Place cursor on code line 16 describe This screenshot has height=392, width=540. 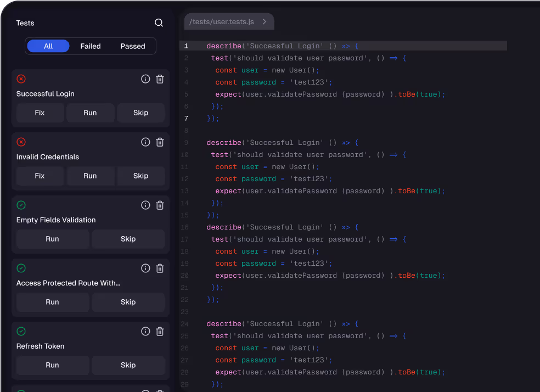click(x=283, y=227)
